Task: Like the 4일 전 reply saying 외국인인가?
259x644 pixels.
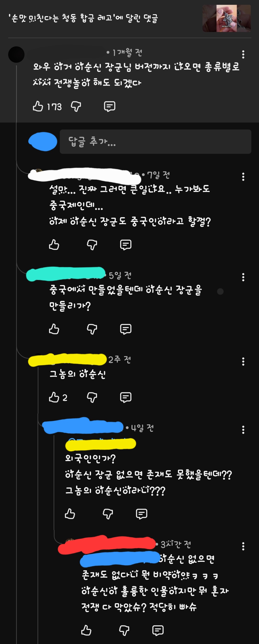Action: [70, 514]
